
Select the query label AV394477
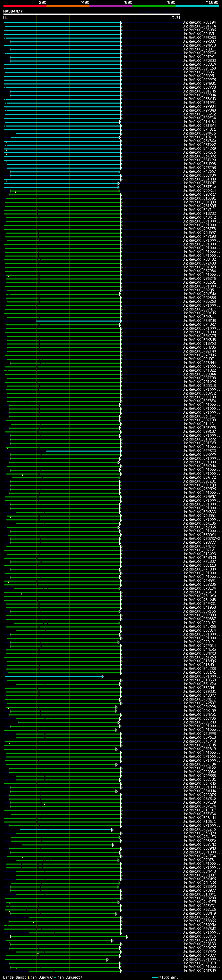[13, 11]
